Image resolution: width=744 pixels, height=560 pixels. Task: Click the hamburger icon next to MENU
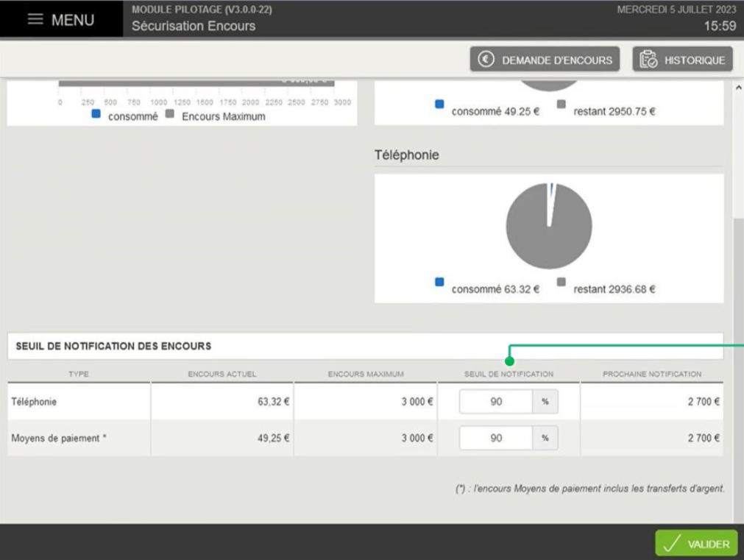click(35, 20)
